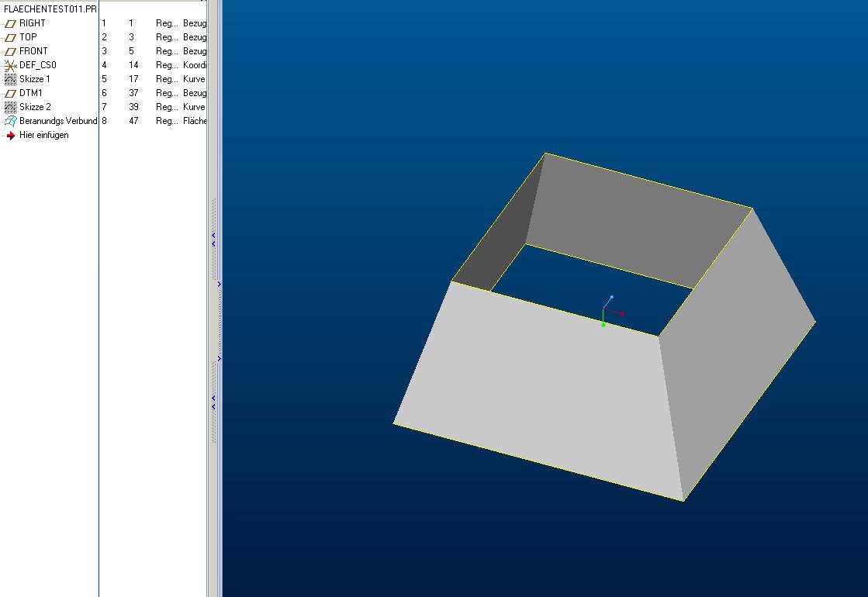The image size is (868, 597).
Task: Click the red Hier einfügen insert arrow
Action: (11, 135)
